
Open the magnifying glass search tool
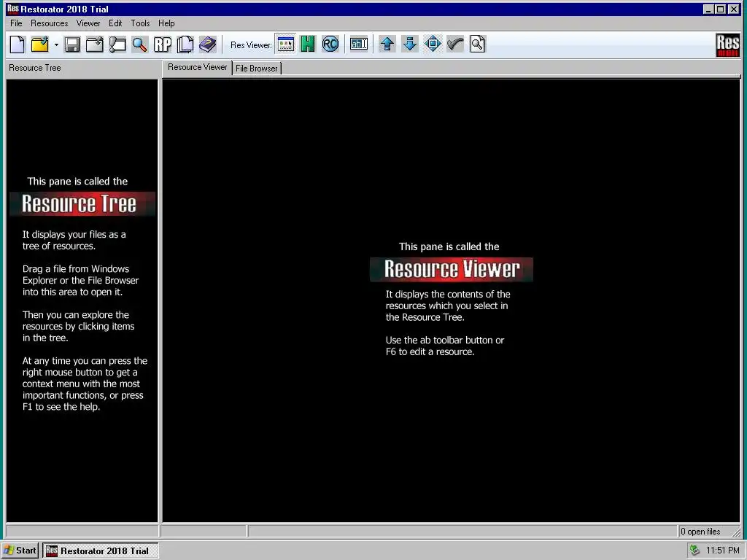pyautogui.click(x=139, y=44)
